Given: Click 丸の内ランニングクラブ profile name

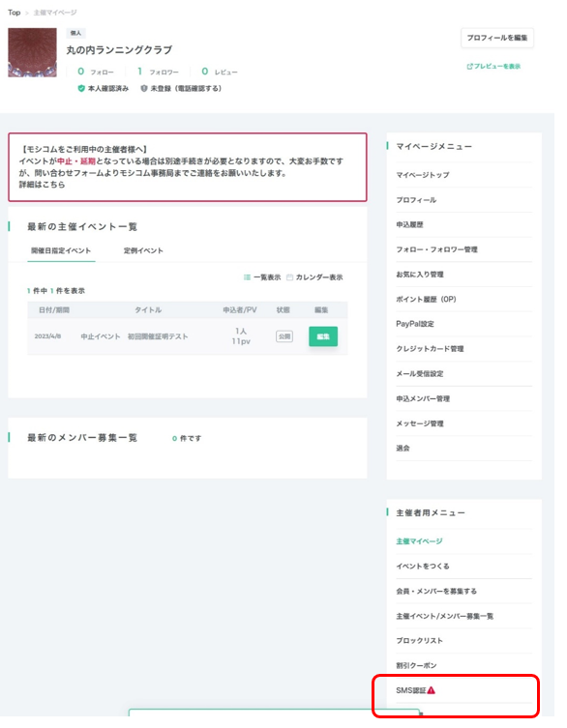Looking at the screenshot, I should point(119,50).
